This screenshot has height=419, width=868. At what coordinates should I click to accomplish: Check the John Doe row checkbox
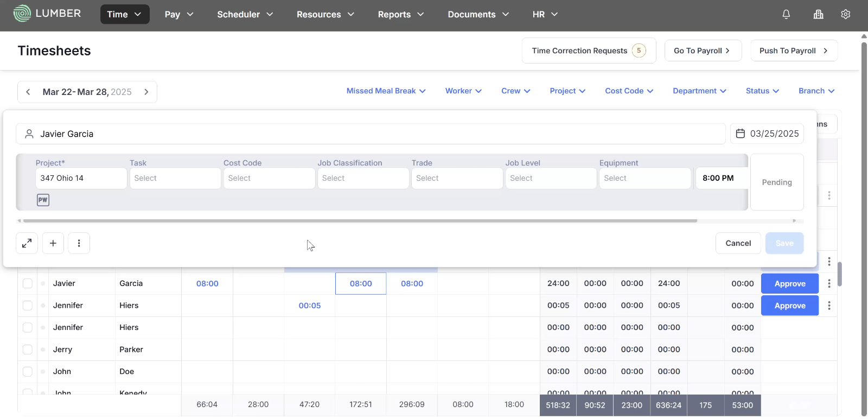28,371
